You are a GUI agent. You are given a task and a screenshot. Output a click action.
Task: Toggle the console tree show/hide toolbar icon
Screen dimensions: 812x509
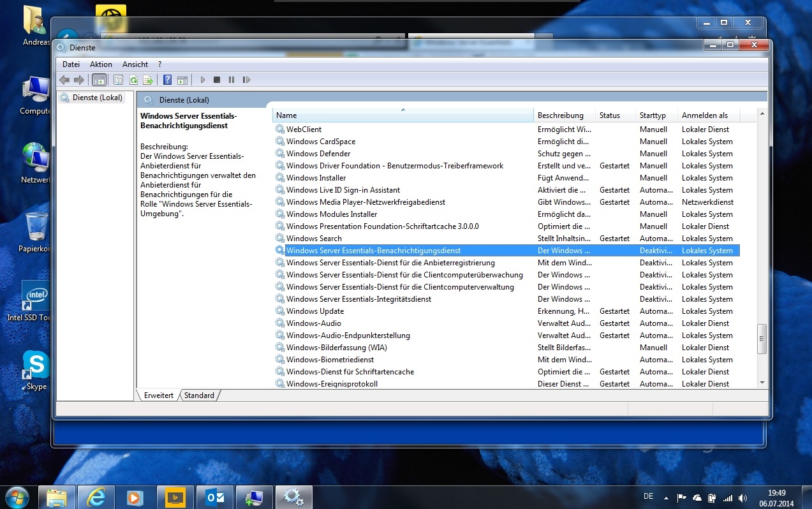click(99, 80)
